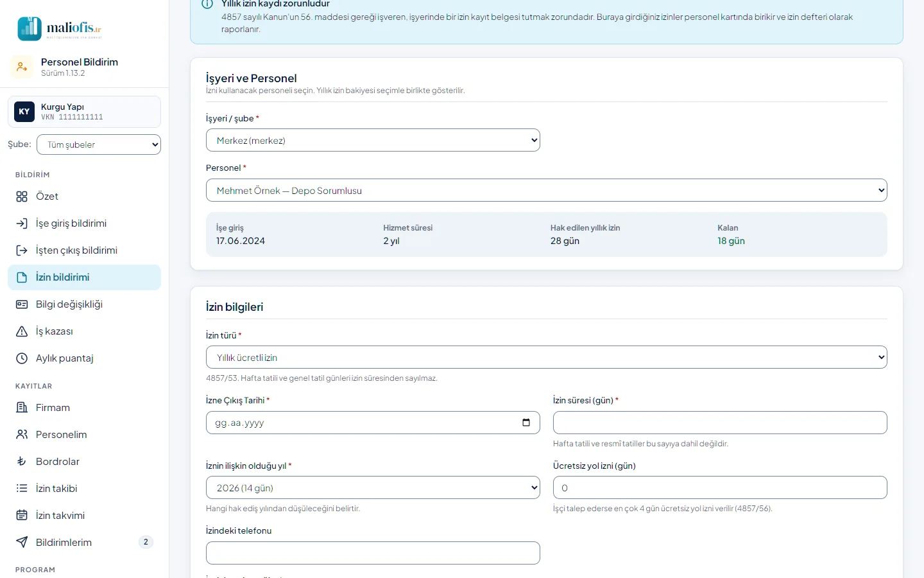This screenshot has width=924, height=578.
Task: Click the Özet grid icon
Action: (x=22, y=197)
